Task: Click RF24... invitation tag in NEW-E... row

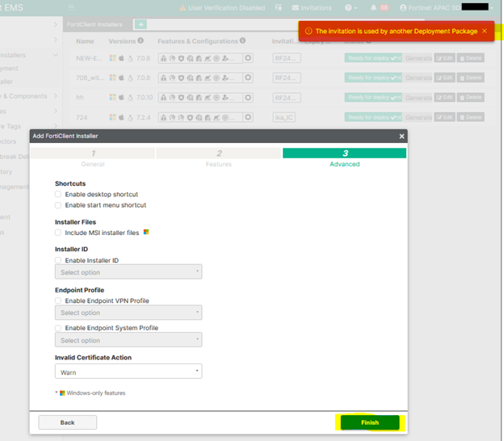Action: 287,58
